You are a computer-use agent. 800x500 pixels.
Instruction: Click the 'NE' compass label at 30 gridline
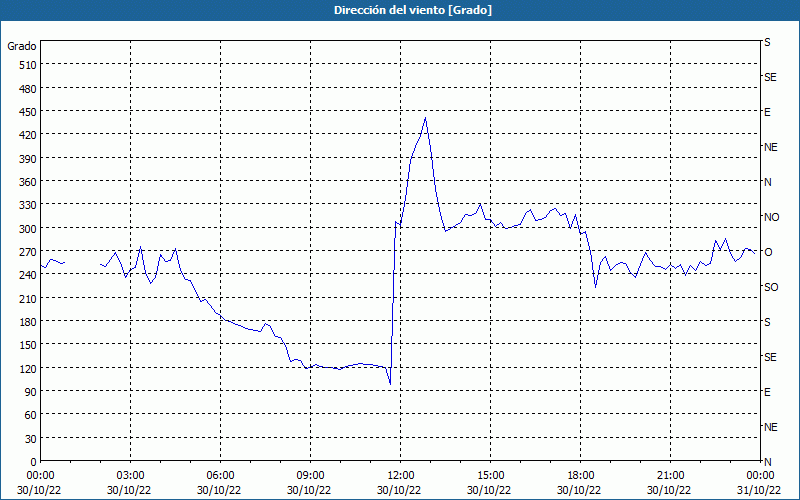(771, 427)
